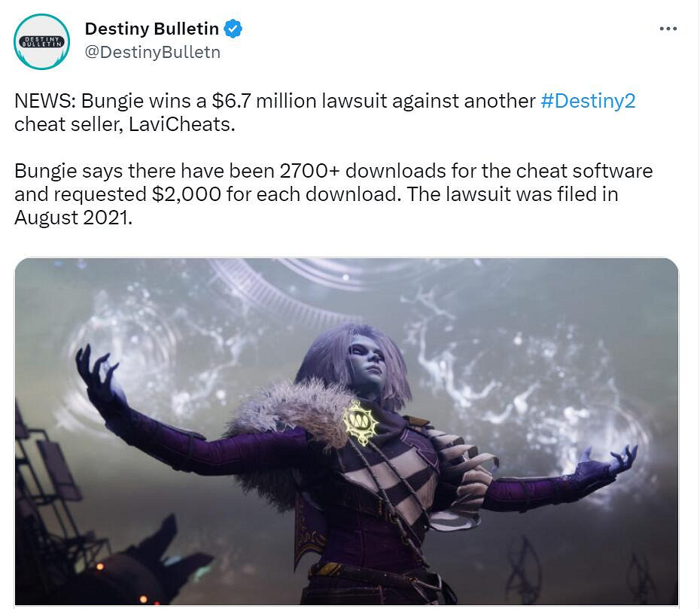Click the 'August 2021' text
700x609 pixels.
coord(72,218)
